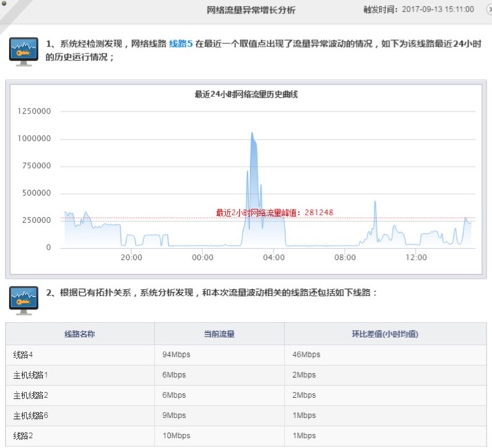
Task: Click the small icon in top-left corner
Action: pyautogui.click(x=4, y=3)
